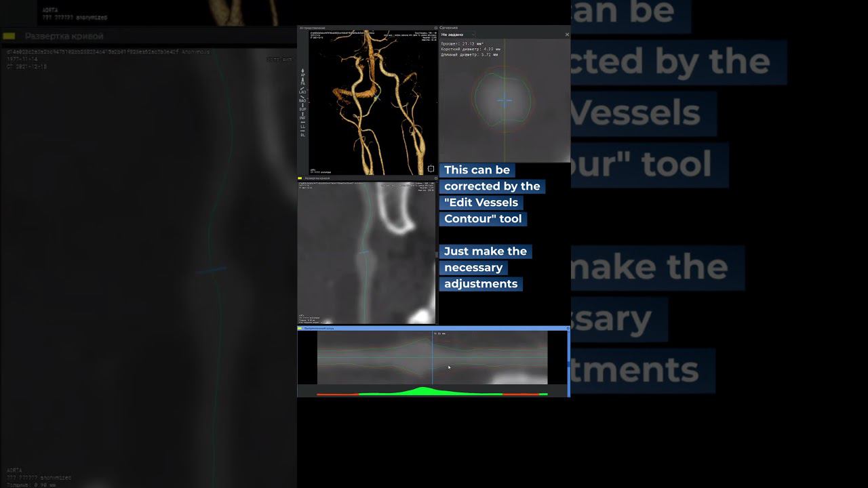Click yellow indicator in straightened vessel header
Screen dimensions: 868x488
pyautogui.click(x=300, y=328)
